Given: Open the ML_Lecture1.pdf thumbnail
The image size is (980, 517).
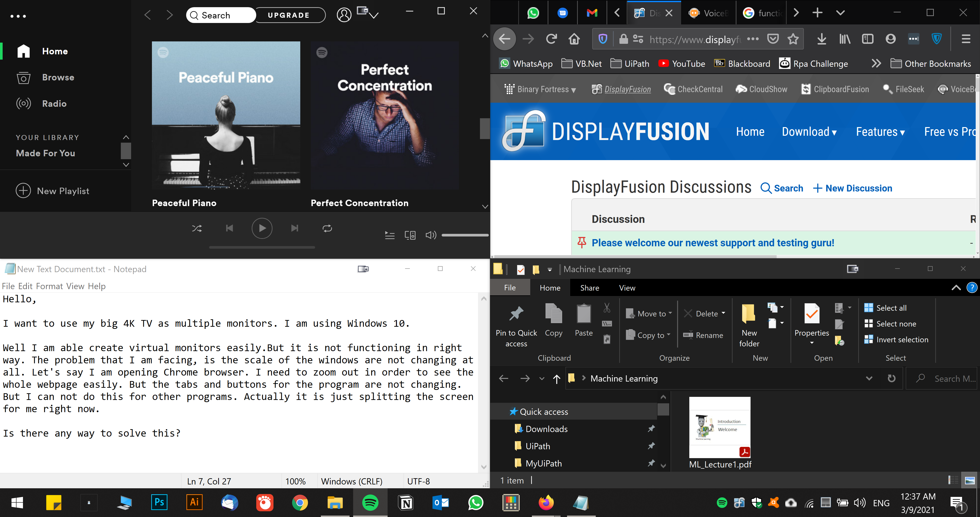Looking at the screenshot, I should (x=719, y=427).
